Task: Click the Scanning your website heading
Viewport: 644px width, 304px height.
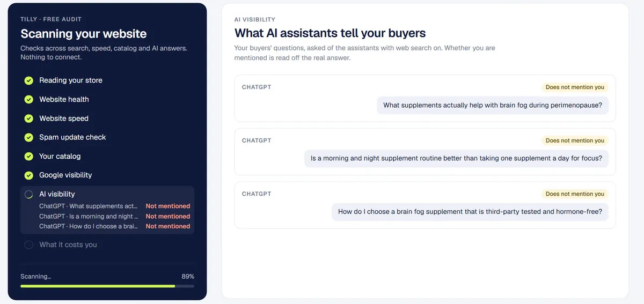Action: (84, 34)
